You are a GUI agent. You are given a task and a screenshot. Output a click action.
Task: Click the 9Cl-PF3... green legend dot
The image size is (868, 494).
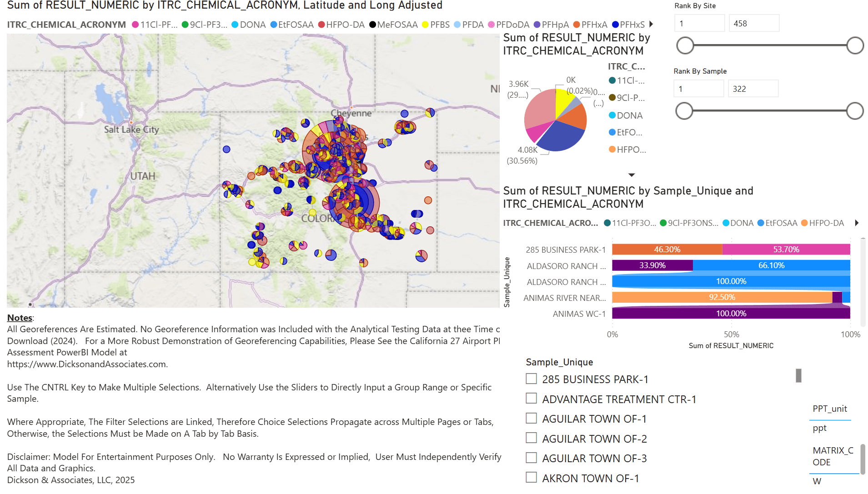click(x=184, y=25)
